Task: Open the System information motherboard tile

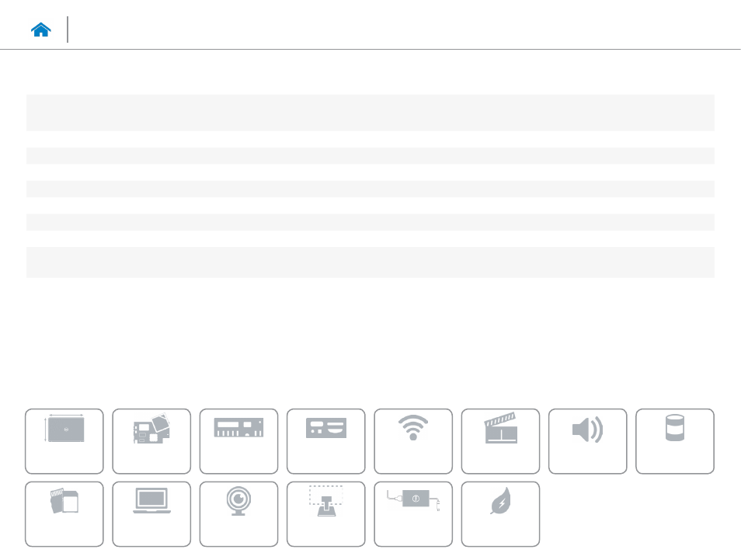Action: pos(151,441)
